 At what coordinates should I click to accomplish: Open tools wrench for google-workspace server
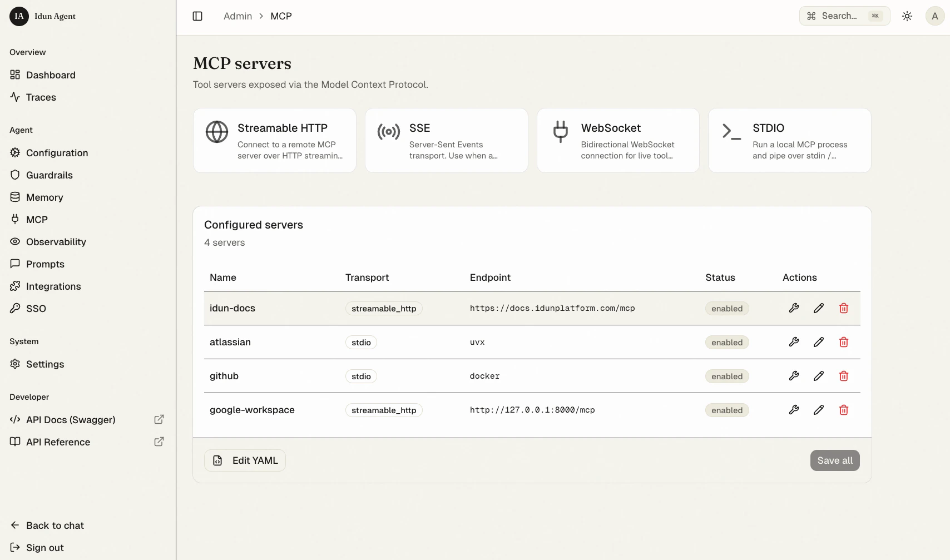[794, 410]
